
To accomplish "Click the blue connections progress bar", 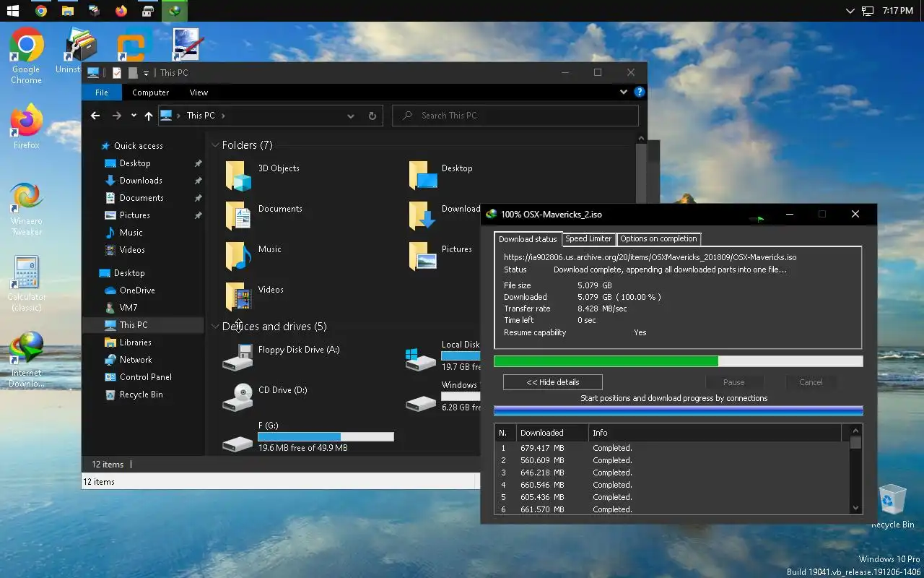I will pos(678,410).
